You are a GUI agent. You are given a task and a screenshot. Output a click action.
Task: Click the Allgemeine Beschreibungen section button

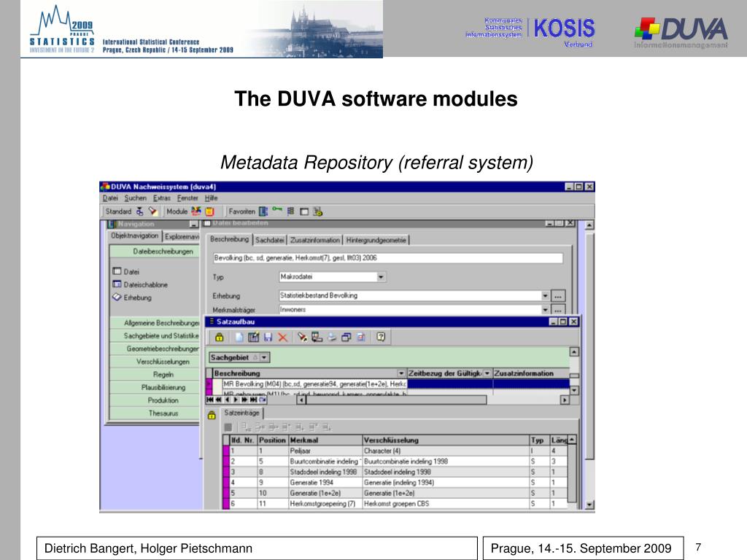[154, 323]
